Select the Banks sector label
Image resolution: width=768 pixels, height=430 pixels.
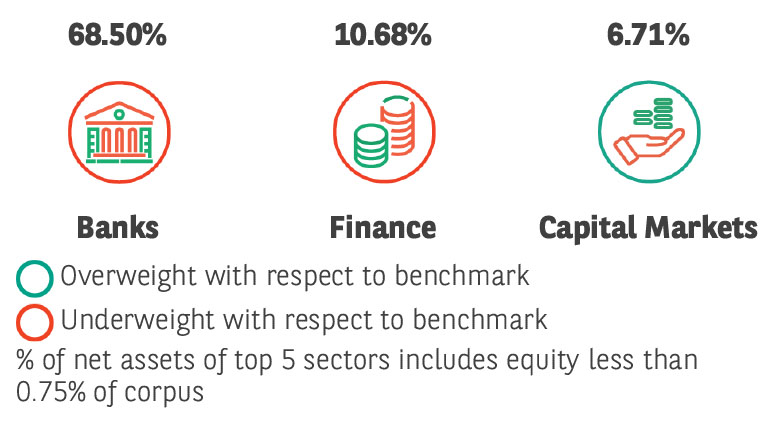pyautogui.click(x=117, y=228)
